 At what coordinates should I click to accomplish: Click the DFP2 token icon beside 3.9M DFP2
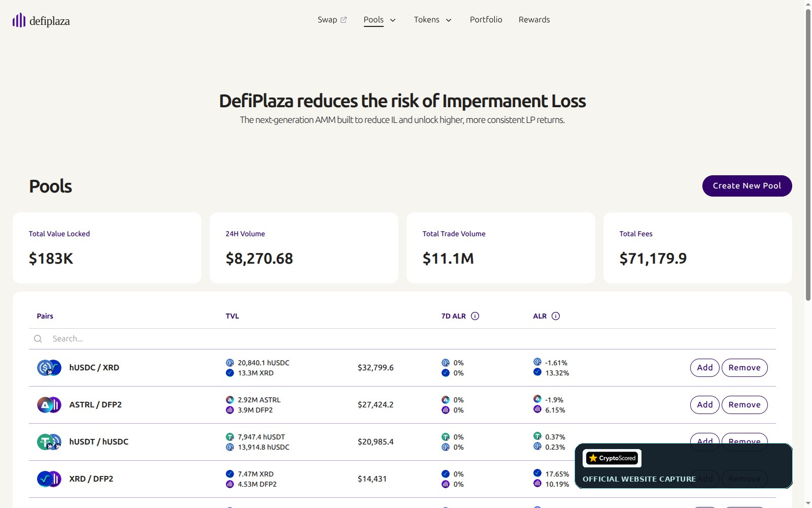[230, 410]
